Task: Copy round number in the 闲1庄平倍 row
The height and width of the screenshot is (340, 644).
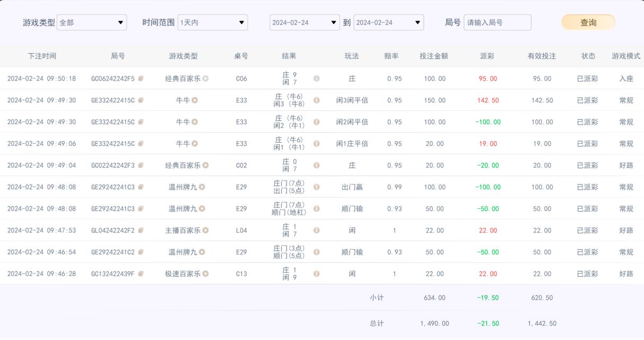Action: (x=141, y=144)
